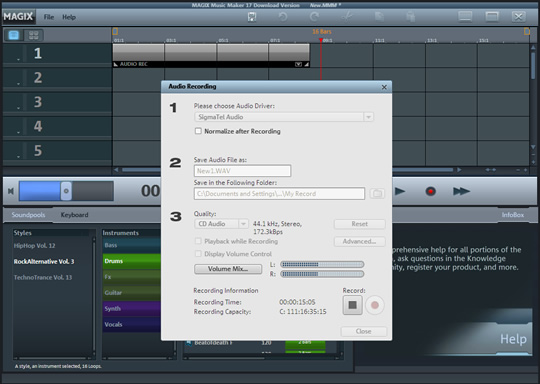Select RockAlternative Vol. 3 style
The height and width of the screenshot is (384, 540).
(x=44, y=261)
